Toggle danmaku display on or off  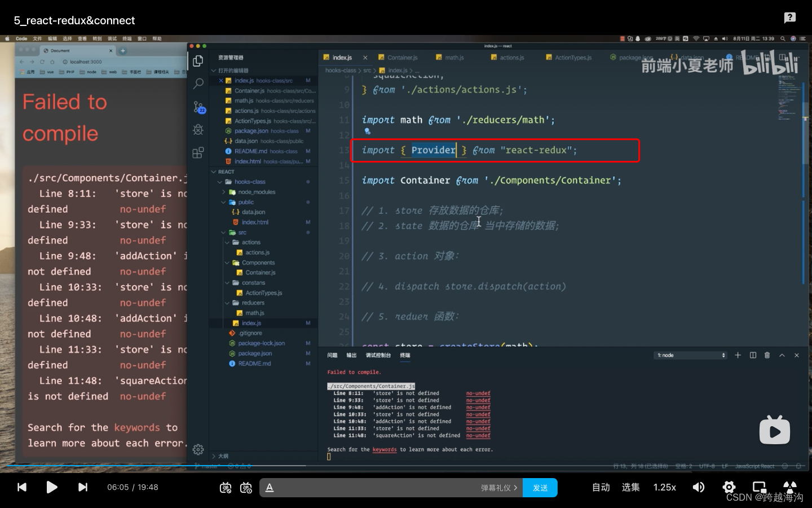click(x=226, y=488)
